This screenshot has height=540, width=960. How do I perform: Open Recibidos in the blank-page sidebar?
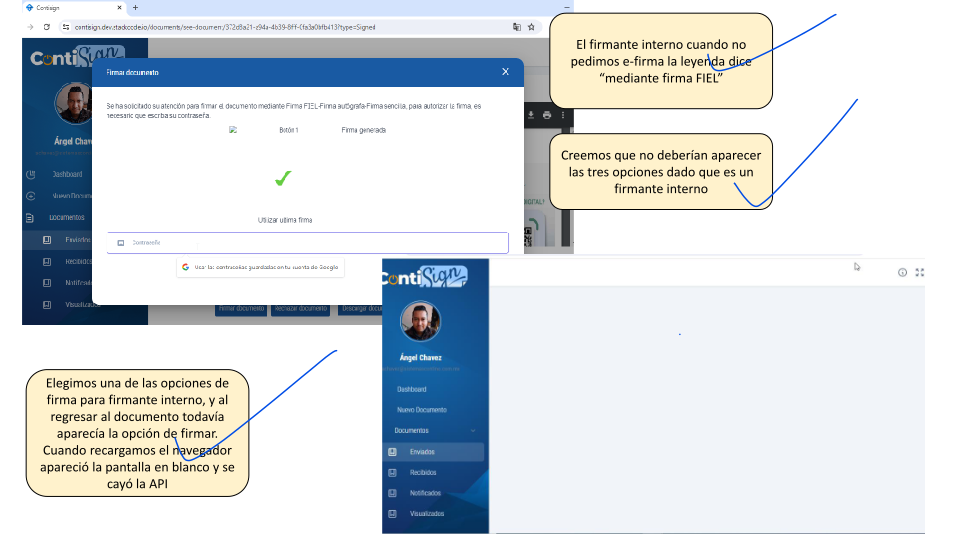pyautogui.click(x=423, y=472)
